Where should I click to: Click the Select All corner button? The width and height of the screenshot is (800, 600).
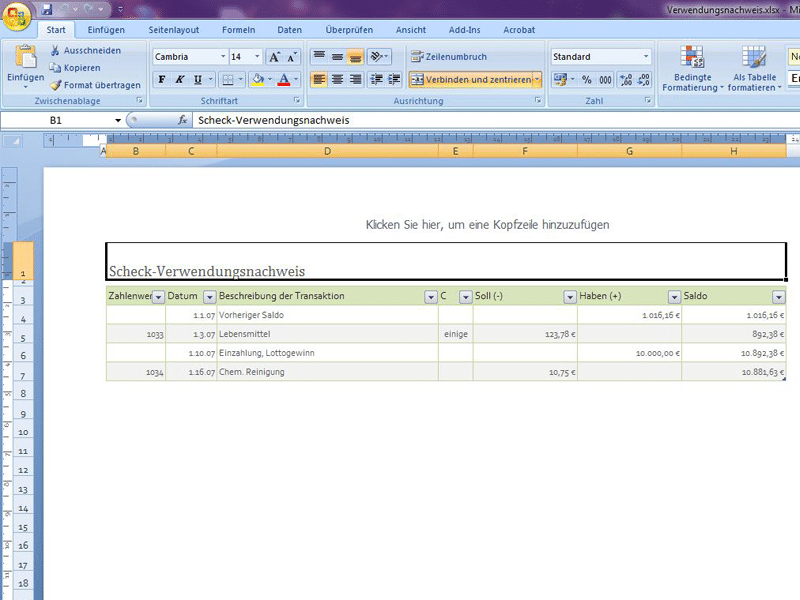11,141
